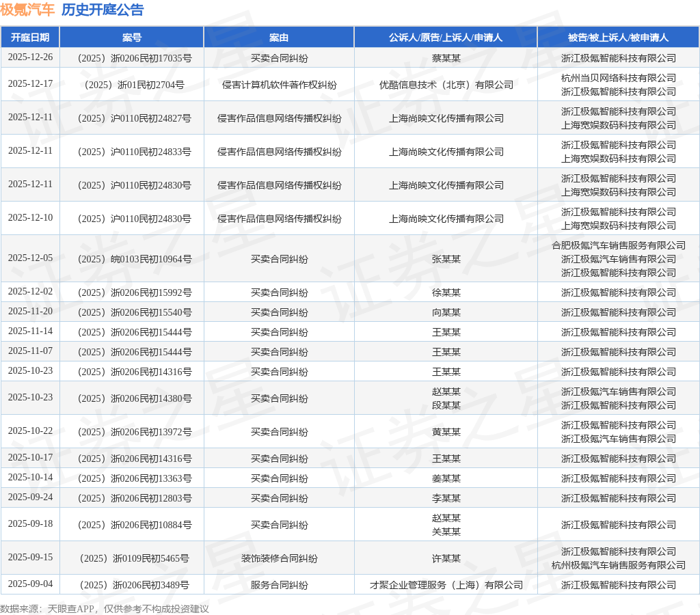Image resolution: width=700 pixels, height=615 pixels.
Task: Click case number 皖0103民初10964号
Action: pos(135,259)
